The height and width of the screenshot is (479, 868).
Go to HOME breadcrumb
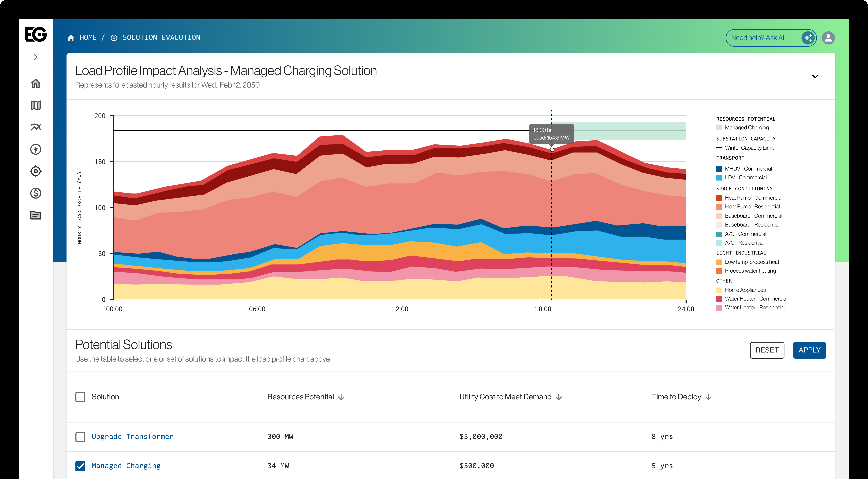88,38
